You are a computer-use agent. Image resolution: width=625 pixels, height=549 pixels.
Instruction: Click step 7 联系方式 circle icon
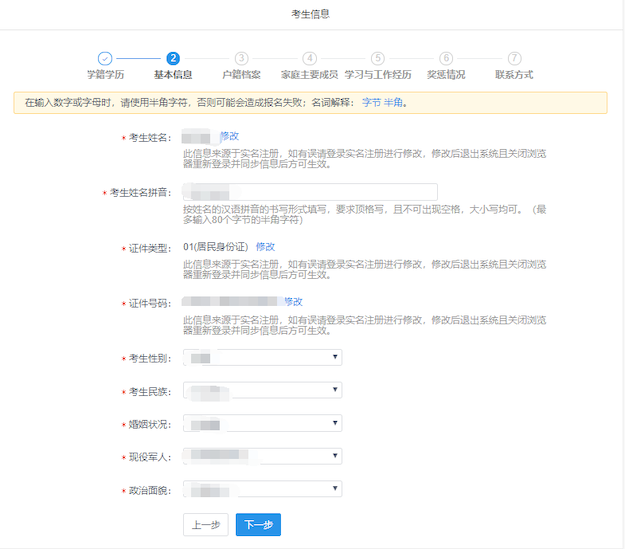click(x=514, y=59)
